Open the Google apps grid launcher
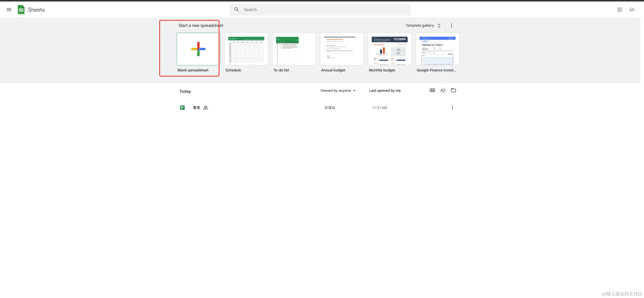The width and height of the screenshot is (644, 298). pyautogui.click(x=619, y=10)
